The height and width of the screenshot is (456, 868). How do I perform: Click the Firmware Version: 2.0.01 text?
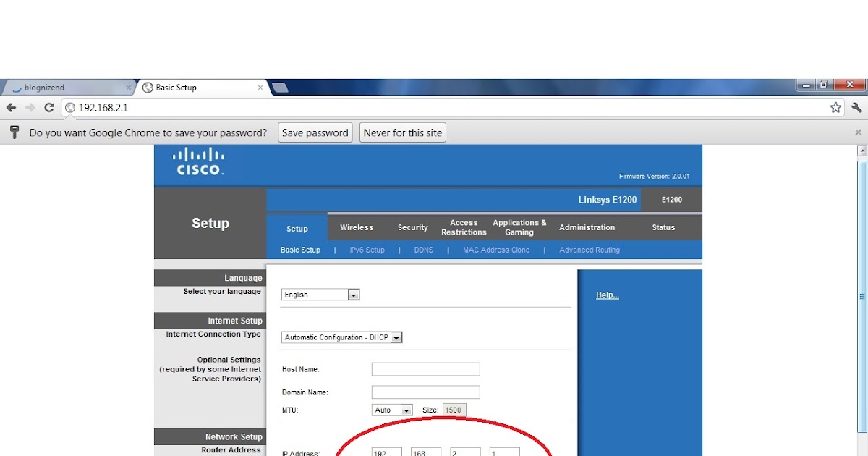pos(655,176)
